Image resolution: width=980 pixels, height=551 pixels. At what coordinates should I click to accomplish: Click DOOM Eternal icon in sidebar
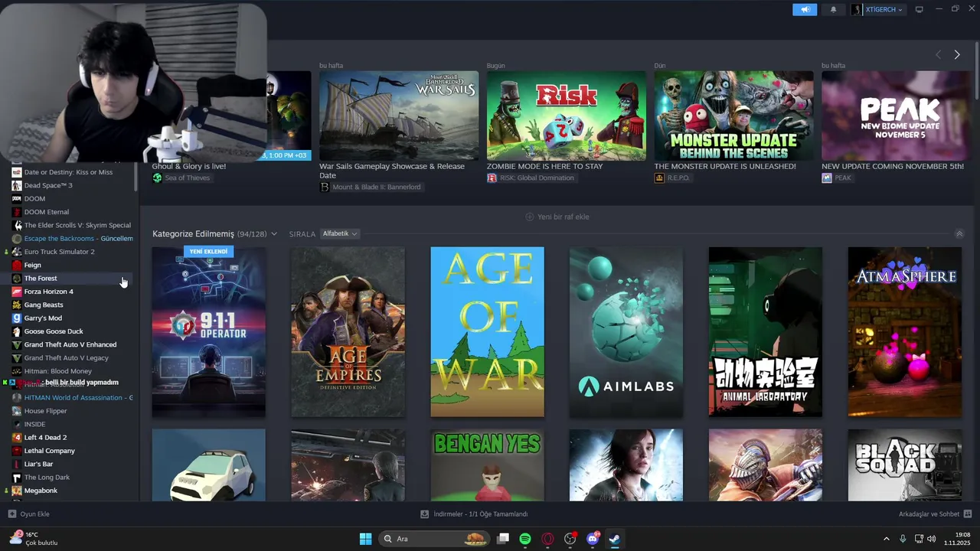click(x=17, y=212)
